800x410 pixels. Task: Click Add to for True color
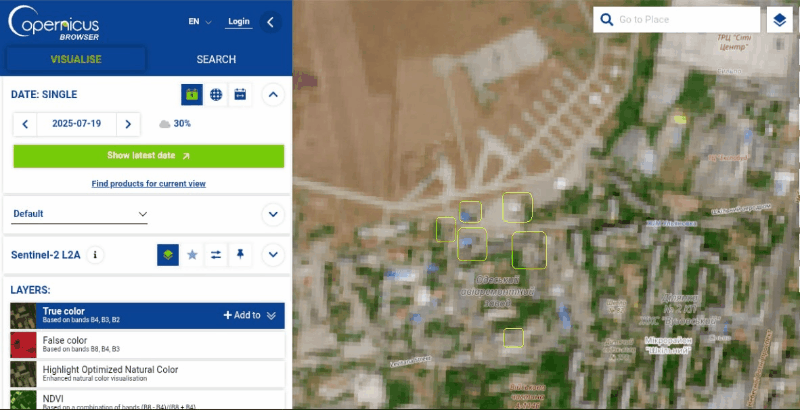(242, 315)
